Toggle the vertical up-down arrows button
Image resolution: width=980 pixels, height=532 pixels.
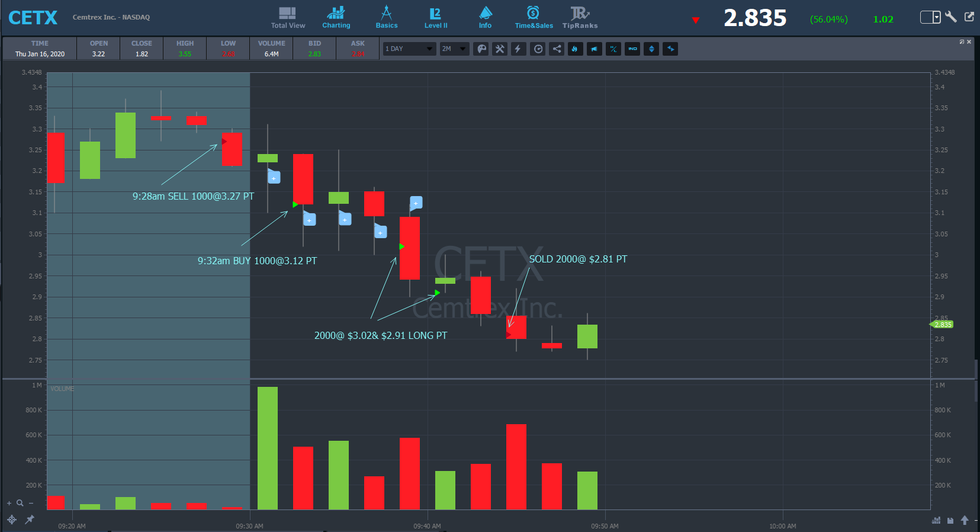[651, 49]
